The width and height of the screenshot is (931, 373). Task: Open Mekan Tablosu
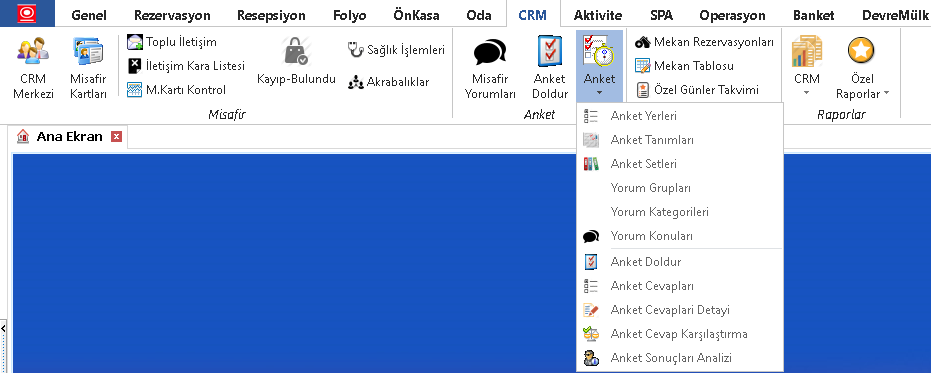pos(684,66)
